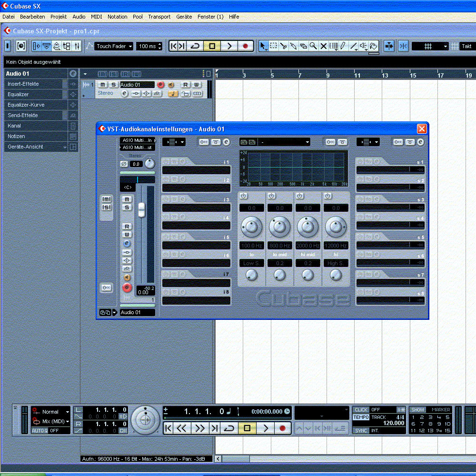Select the Line tool
The width and height of the screenshot is (476, 476).
coord(353,46)
